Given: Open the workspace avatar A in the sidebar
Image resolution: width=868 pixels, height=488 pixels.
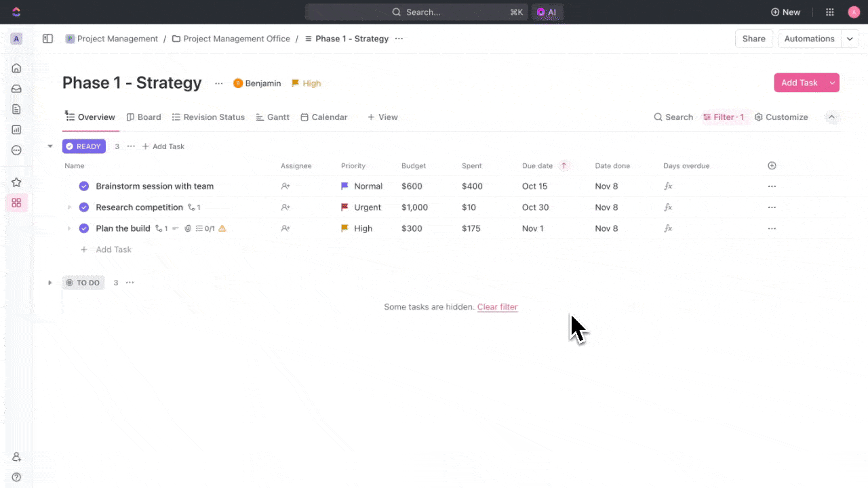Looking at the screenshot, I should [16, 39].
